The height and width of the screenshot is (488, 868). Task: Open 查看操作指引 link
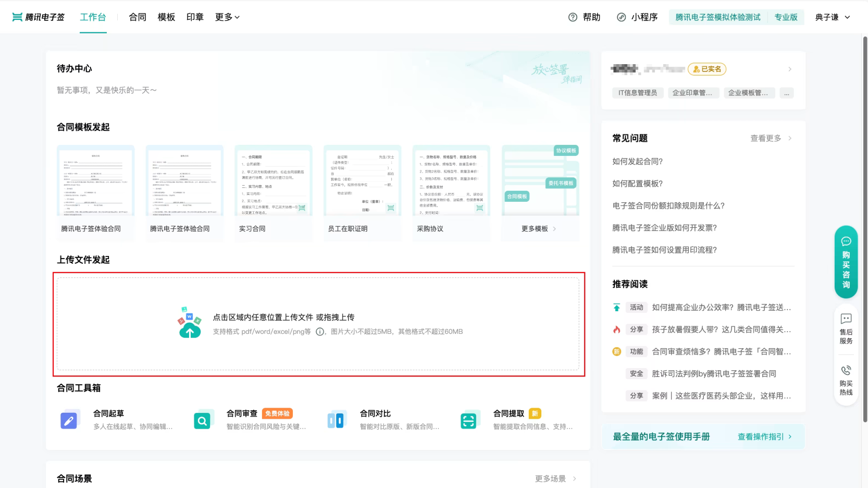coord(764,437)
